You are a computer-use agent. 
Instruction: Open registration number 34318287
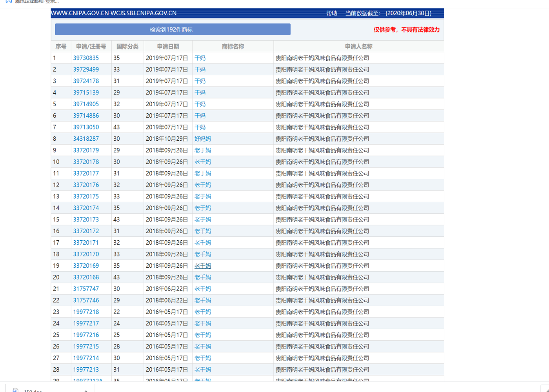coord(86,139)
